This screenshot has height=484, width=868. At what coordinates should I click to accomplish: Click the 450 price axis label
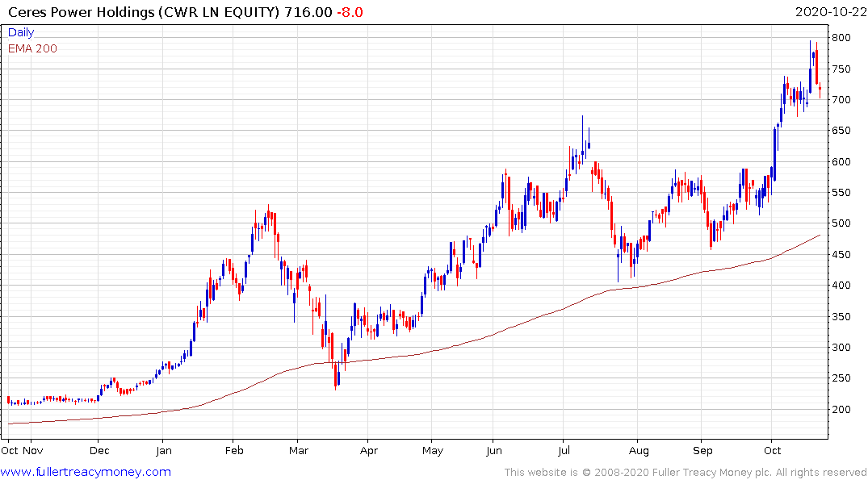841,254
